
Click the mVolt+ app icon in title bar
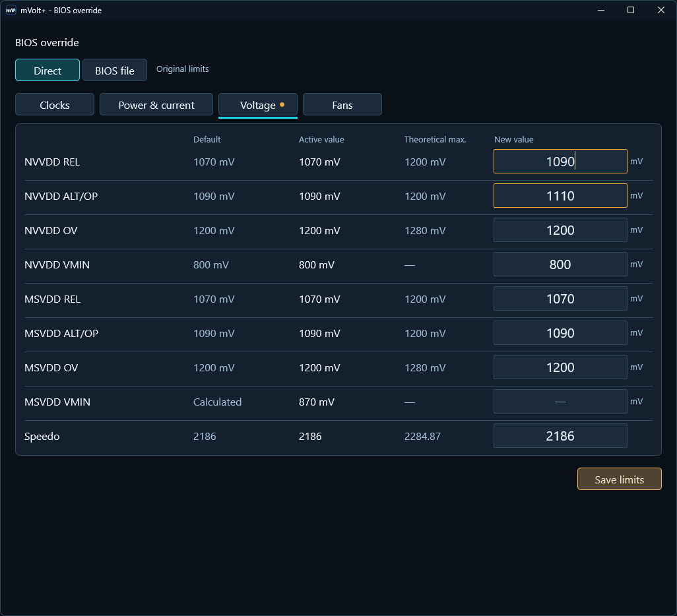[11, 10]
